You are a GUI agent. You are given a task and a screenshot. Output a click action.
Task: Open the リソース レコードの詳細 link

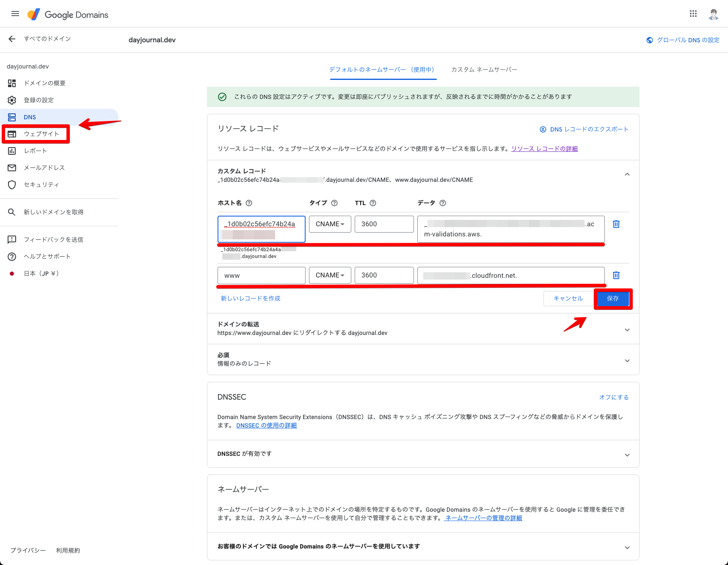click(x=544, y=149)
